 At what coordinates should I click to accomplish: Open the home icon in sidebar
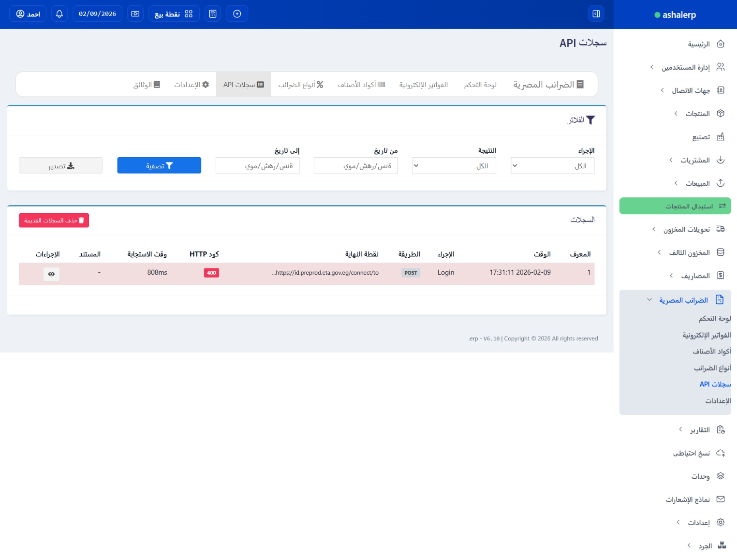click(x=720, y=44)
